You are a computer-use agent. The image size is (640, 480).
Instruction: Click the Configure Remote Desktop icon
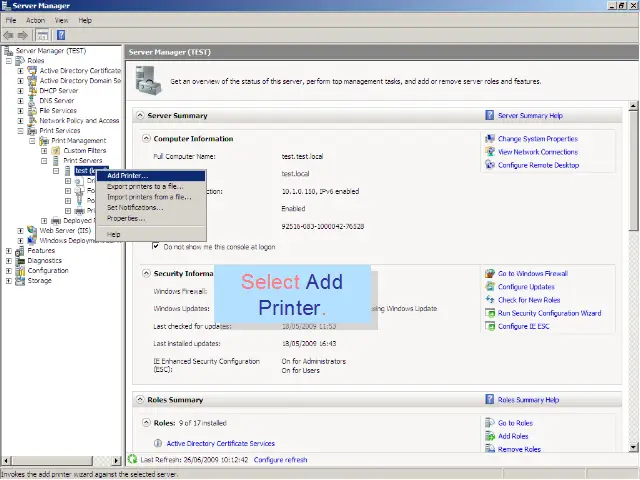(x=490, y=165)
